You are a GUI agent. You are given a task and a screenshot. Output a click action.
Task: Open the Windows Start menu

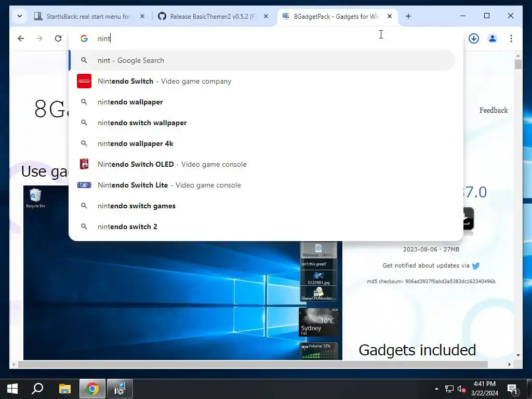tap(12, 389)
